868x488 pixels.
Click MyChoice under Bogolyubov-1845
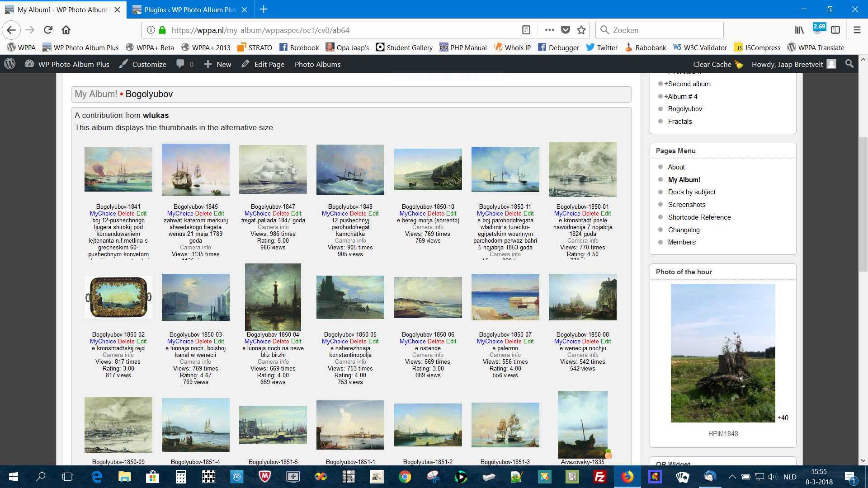coord(180,214)
